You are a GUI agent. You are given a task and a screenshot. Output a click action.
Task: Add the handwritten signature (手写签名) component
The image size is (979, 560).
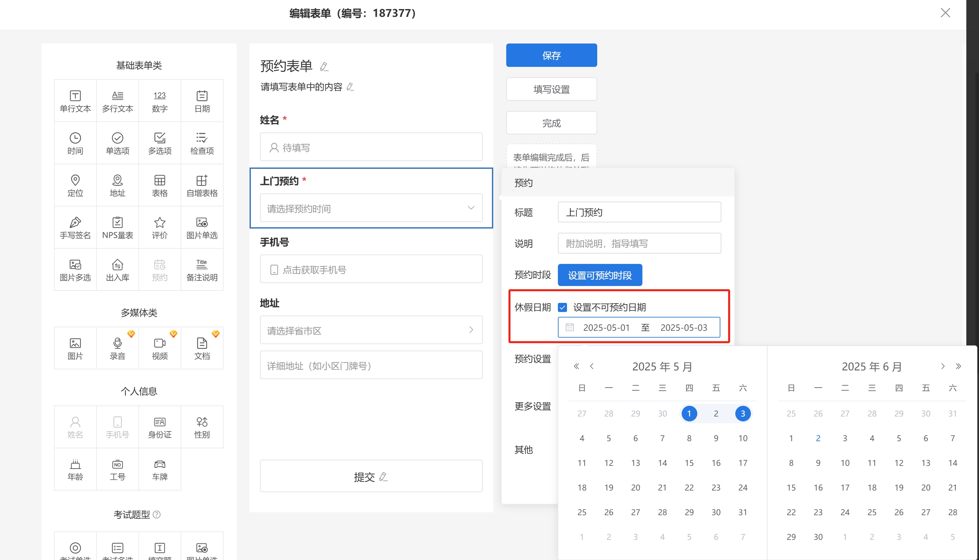75,228
